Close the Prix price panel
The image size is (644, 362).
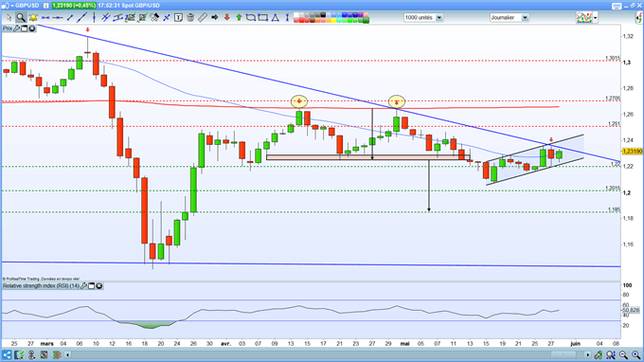32,28
